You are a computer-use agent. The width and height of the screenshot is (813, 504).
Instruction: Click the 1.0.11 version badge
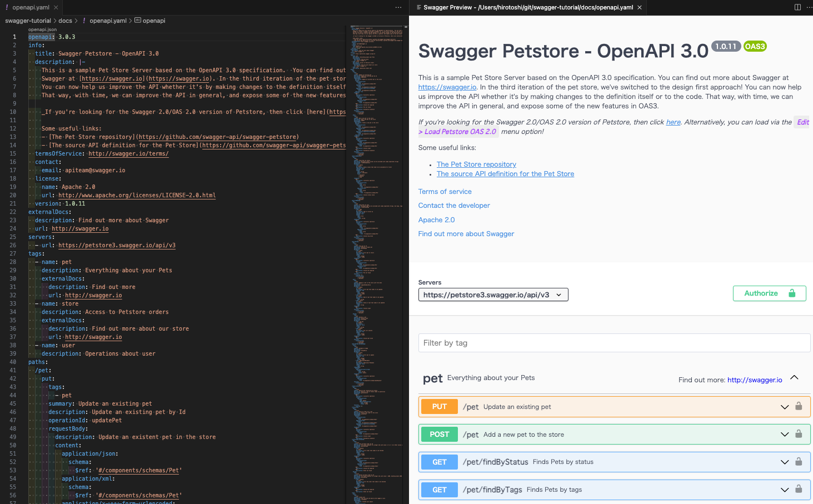726,46
